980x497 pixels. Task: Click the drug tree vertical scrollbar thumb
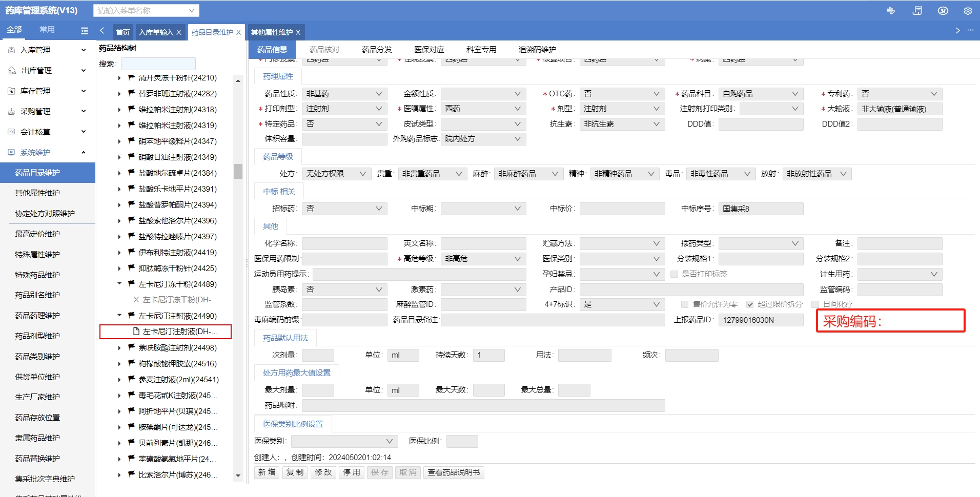tap(238, 171)
